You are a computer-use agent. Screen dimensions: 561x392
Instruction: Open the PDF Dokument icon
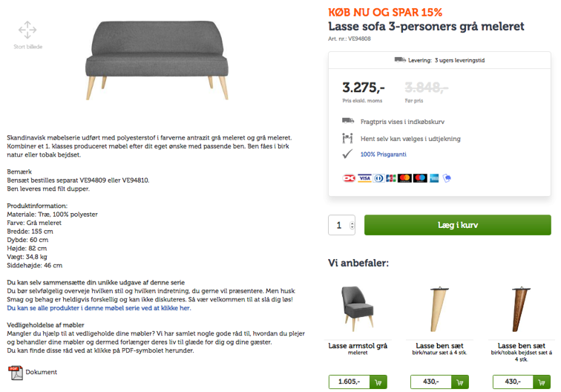15,373
